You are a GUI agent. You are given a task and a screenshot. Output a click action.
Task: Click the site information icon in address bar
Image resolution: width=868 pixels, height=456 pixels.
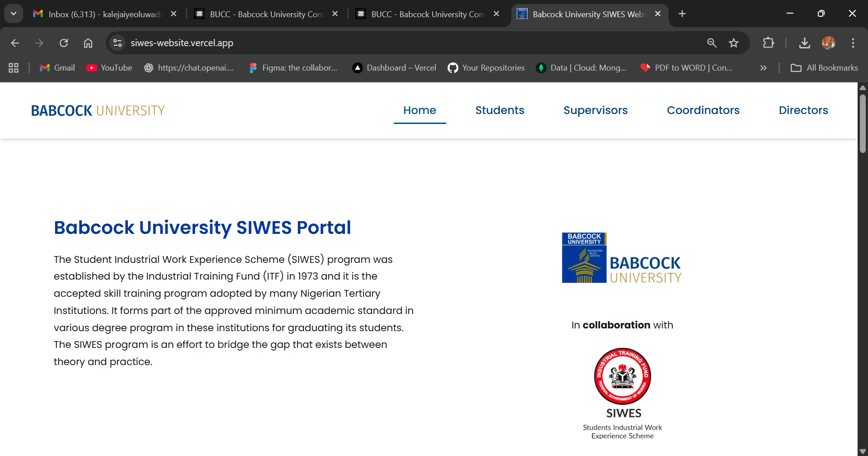tap(117, 43)
